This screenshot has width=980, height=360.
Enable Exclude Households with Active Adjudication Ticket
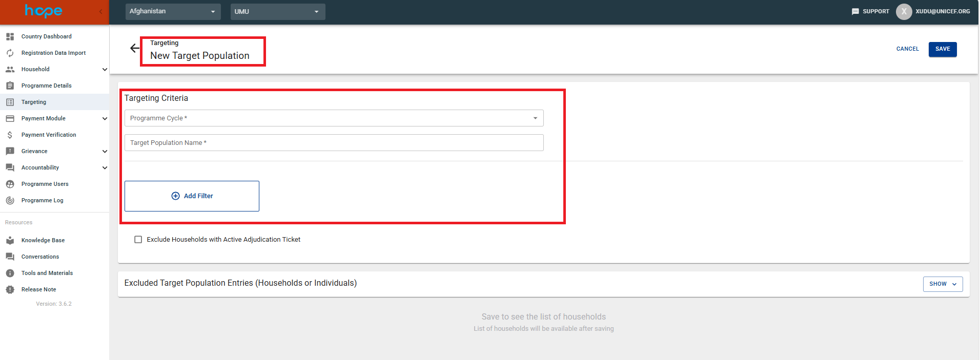coord(138,240)
